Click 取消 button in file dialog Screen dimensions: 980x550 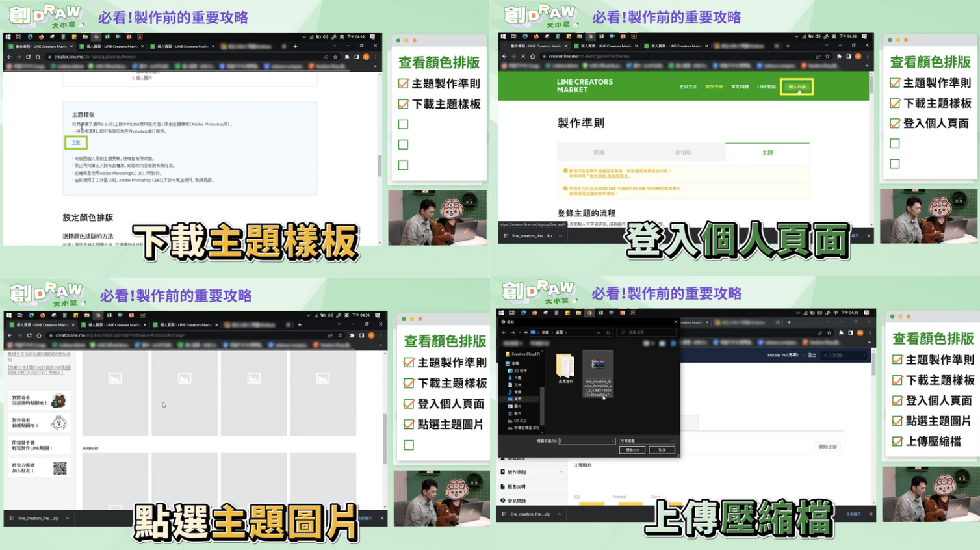click(662, 450)
